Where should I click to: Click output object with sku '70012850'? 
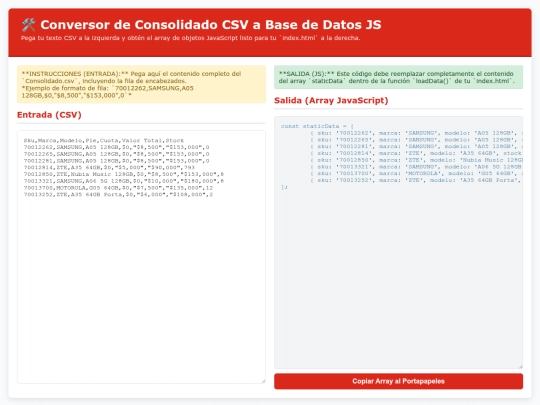pyautogui.click(x=416, y=160)
